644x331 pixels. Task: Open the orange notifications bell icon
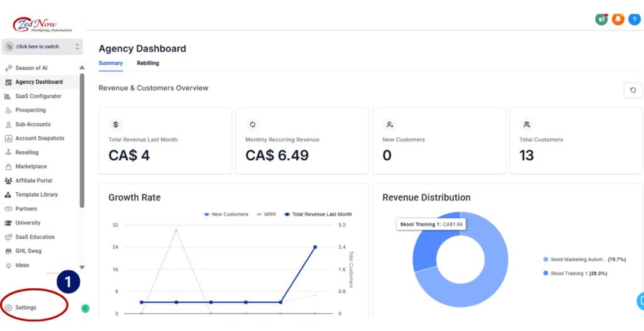618,19
